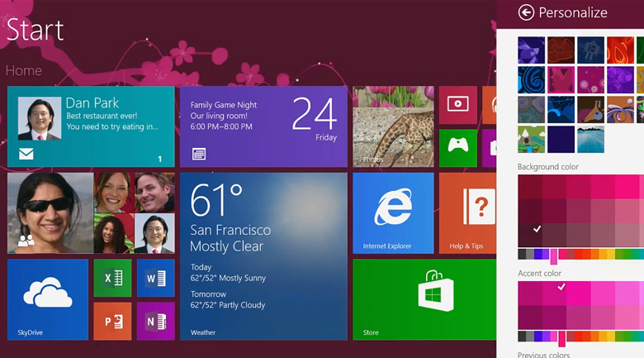Open the SkyDrive tile
Viewport: 644px width, 358px height.
pos(48,299)
